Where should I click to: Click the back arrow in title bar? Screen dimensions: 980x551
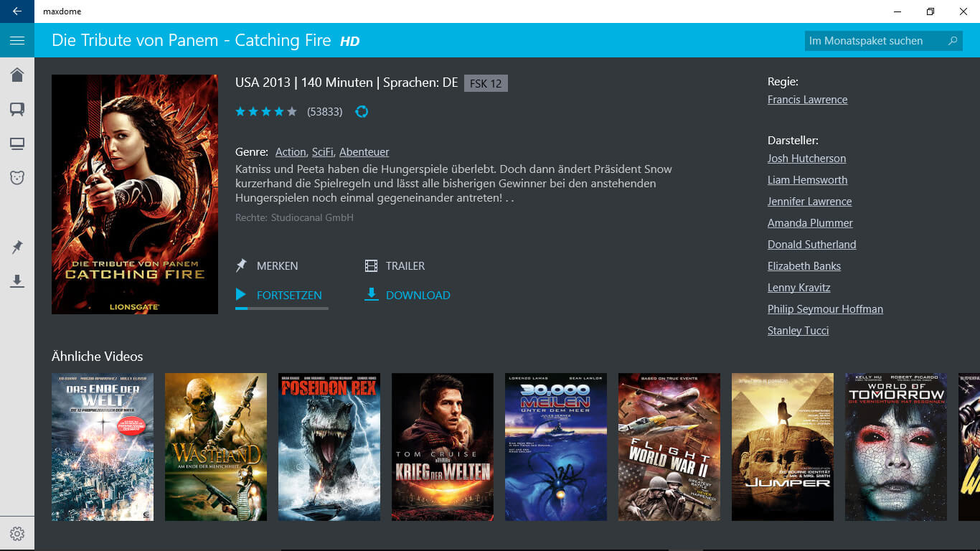17,11
